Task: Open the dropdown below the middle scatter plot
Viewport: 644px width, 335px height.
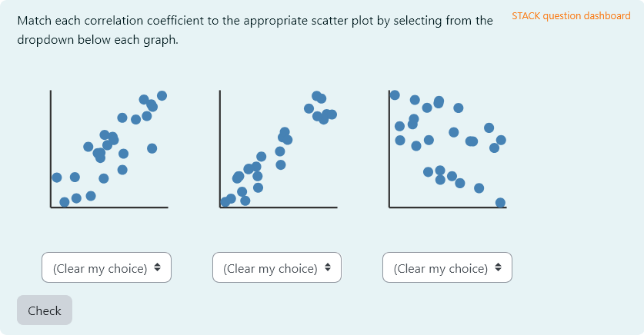Action: pyautogui.click(x=277, y=268)
